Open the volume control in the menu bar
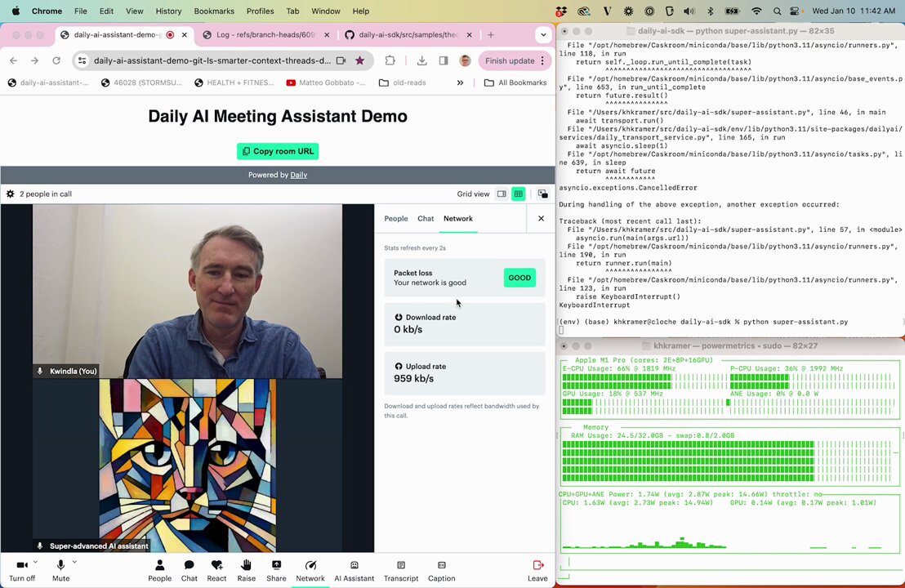 [x=689, y=11]
